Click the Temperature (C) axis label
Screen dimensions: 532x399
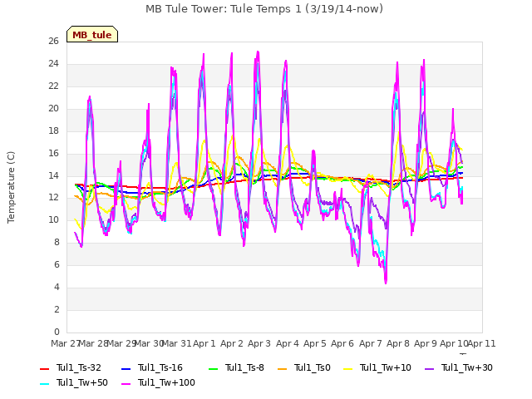[11, 187]
